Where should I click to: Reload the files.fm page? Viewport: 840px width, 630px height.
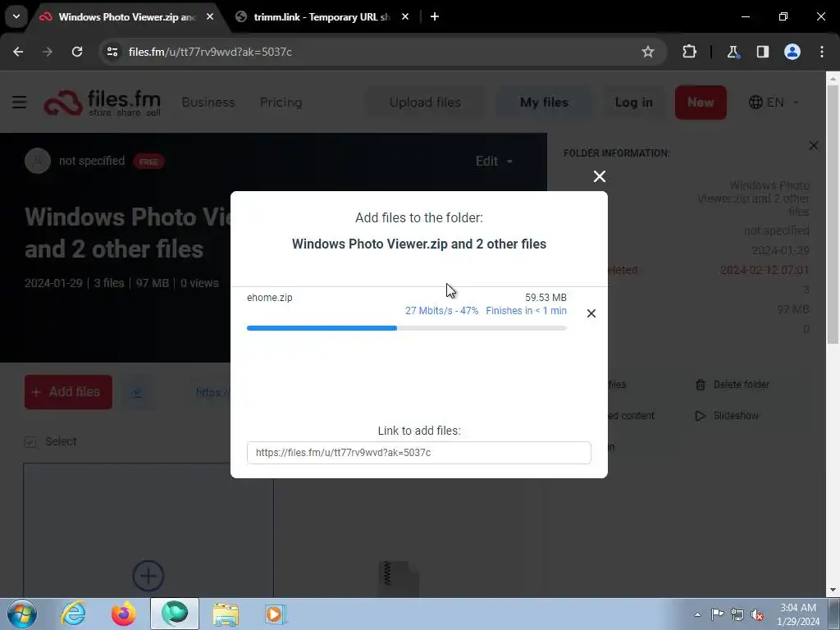77,52
